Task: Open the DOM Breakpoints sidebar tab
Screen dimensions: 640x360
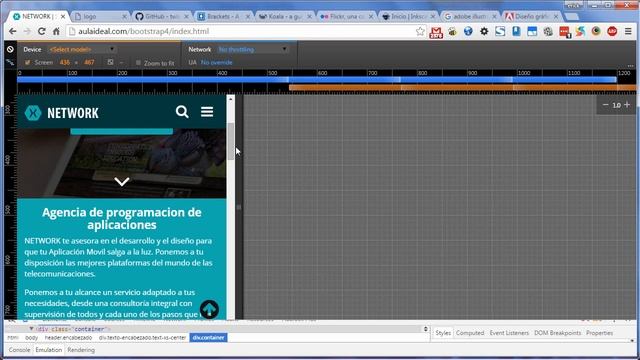Action: click(x=557, y=333)
